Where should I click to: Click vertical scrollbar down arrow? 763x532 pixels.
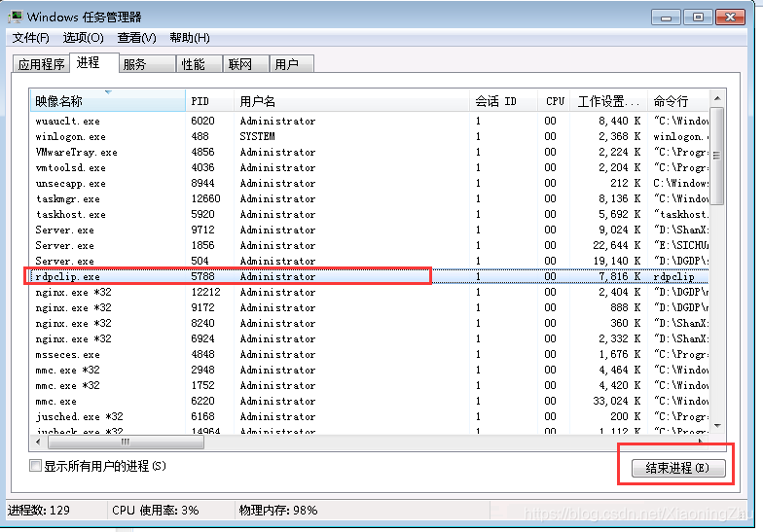(x=717, y=426)
